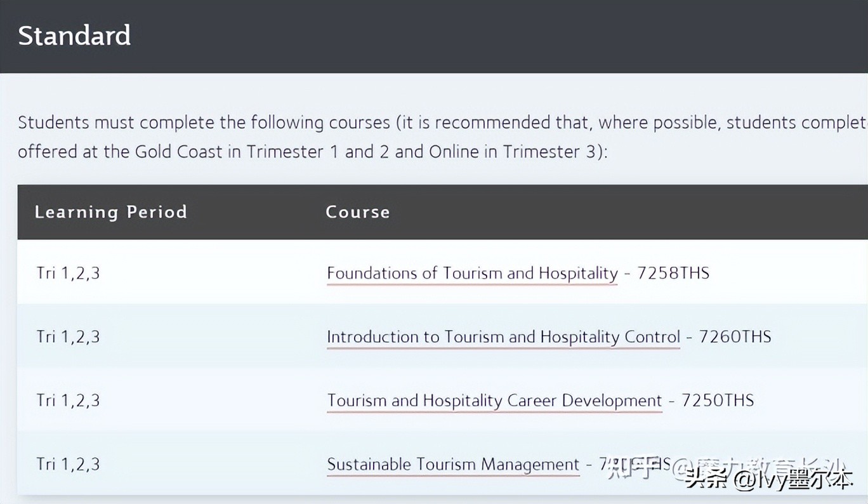The height and width of the screenshot is (504, 868).
Task: Follow the Tourism and Hospitality Career Development link
Action: pos(494,401)
